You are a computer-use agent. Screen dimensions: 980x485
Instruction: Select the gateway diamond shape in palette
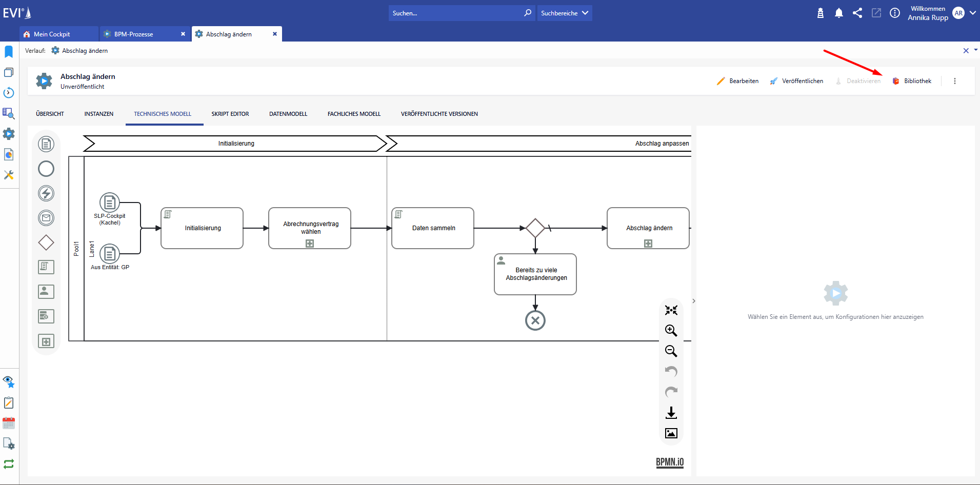[x=46, y=243]
